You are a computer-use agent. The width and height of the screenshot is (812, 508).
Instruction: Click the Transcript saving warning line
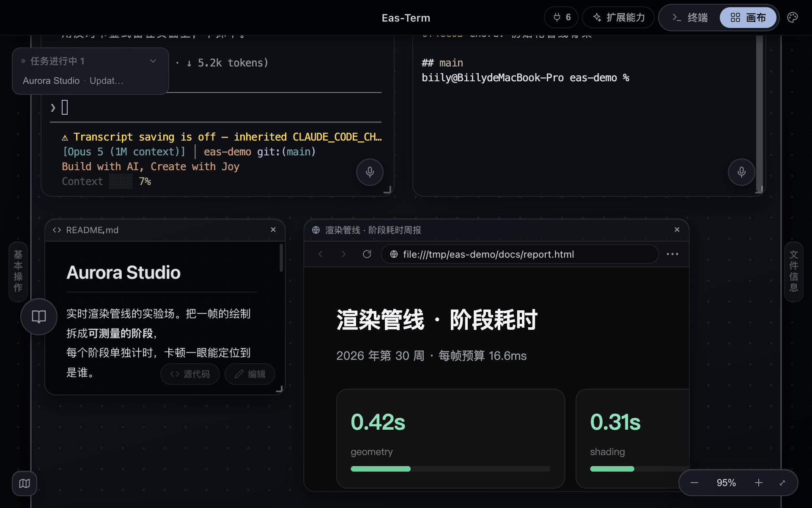coord(222,137)
